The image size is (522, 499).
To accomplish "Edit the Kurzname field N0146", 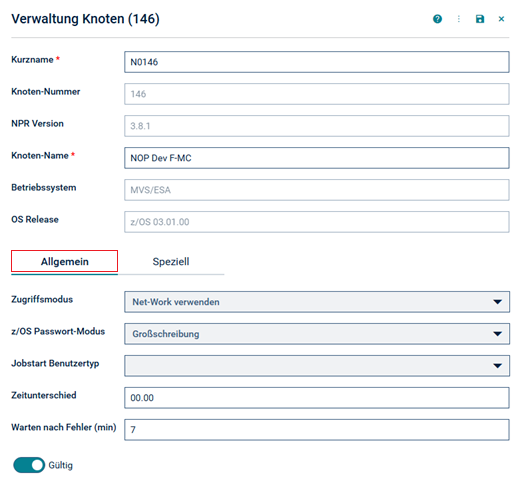I will tap(317, 62).
